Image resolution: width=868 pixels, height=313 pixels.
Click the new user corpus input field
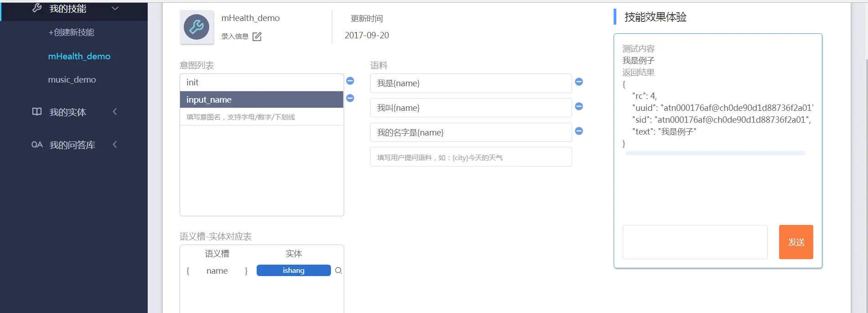471,157
